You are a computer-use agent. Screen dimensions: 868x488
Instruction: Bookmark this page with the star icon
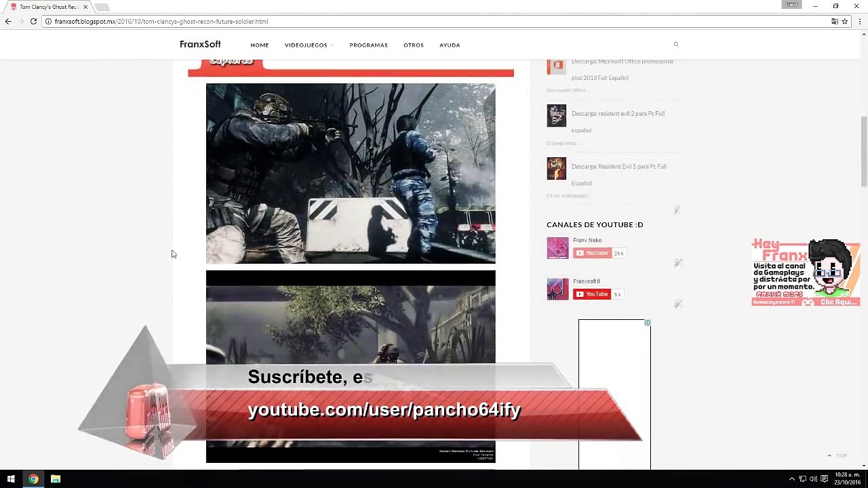click(845, 21)
